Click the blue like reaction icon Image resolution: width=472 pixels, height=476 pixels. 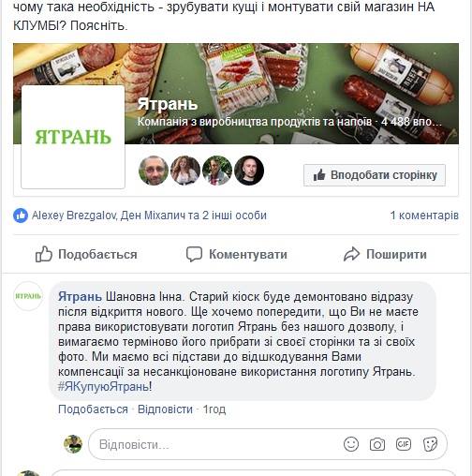[x=21, y=216]
